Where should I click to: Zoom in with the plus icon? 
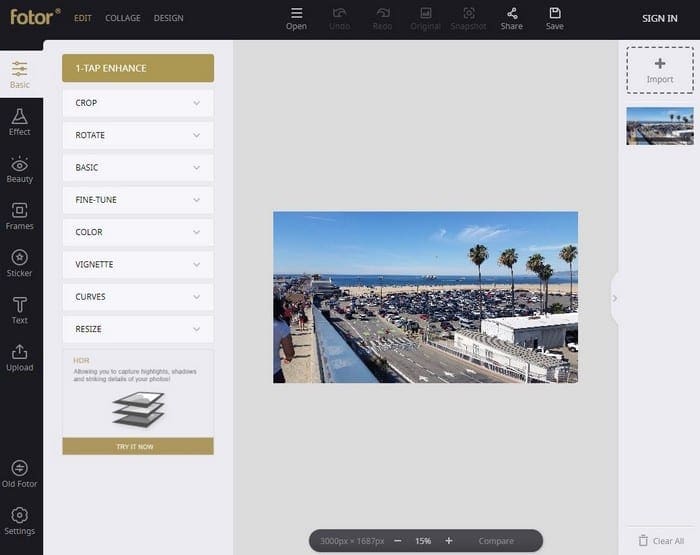[449, 541]
